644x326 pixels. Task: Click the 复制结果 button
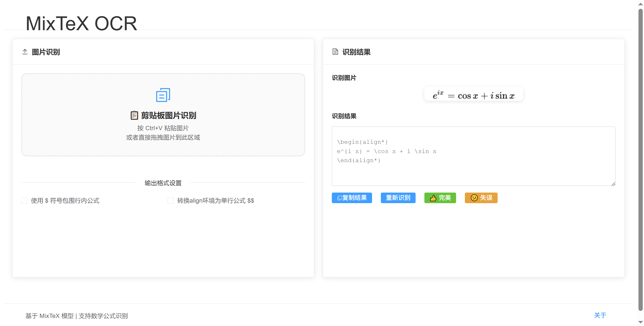[352, 198]
